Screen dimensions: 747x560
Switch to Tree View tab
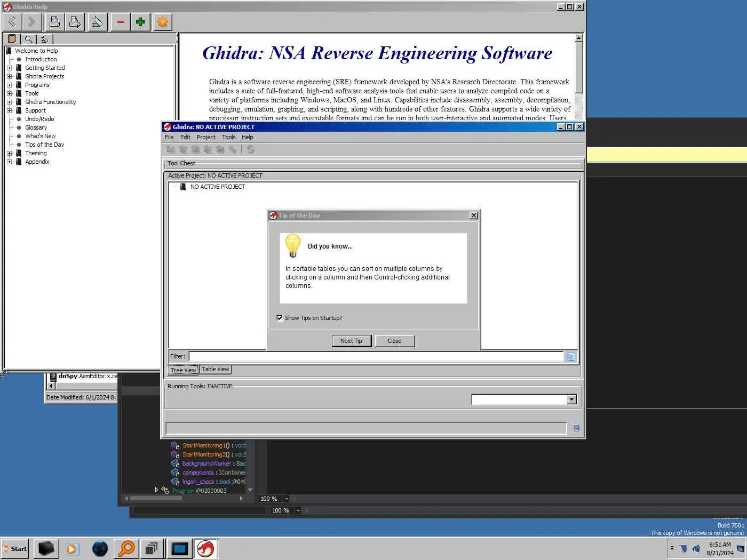183,370
